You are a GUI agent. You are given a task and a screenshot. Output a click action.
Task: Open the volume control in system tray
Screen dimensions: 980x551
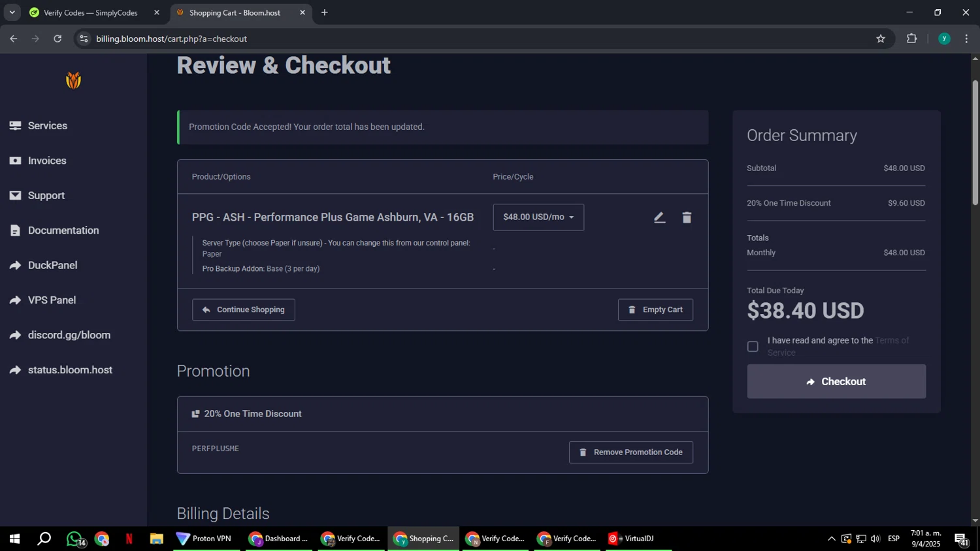[x=875, y=539]
